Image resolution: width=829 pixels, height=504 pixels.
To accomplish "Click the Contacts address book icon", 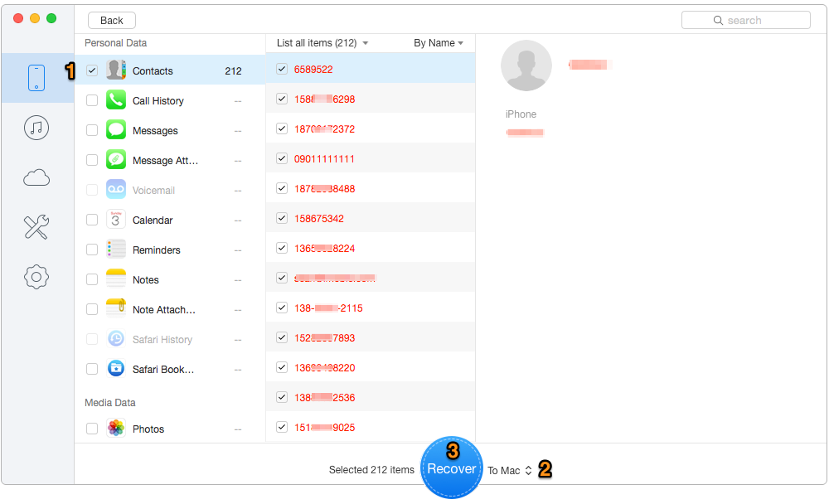I will click(x=116, y=70).
